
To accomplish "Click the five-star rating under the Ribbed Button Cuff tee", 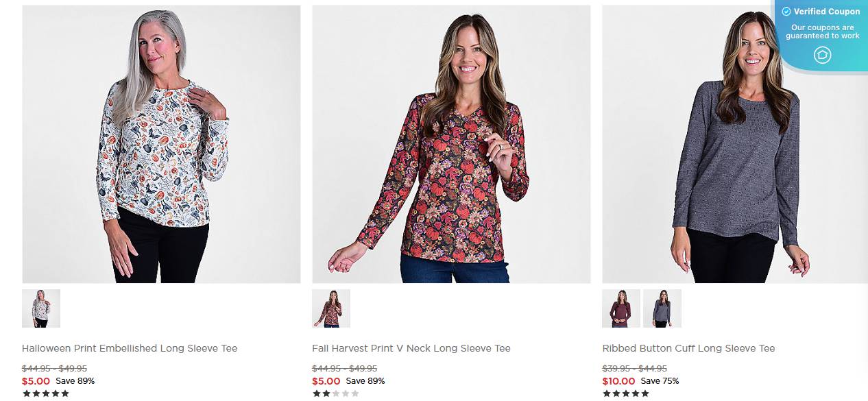I will tap(625, 393).
